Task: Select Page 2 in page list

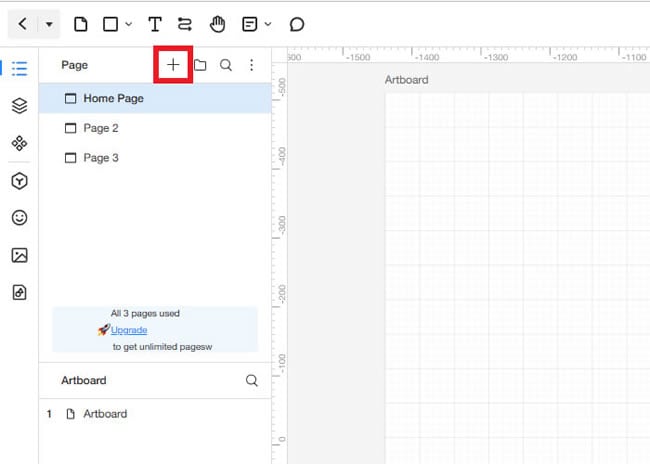Action: [x=155, y=128]
